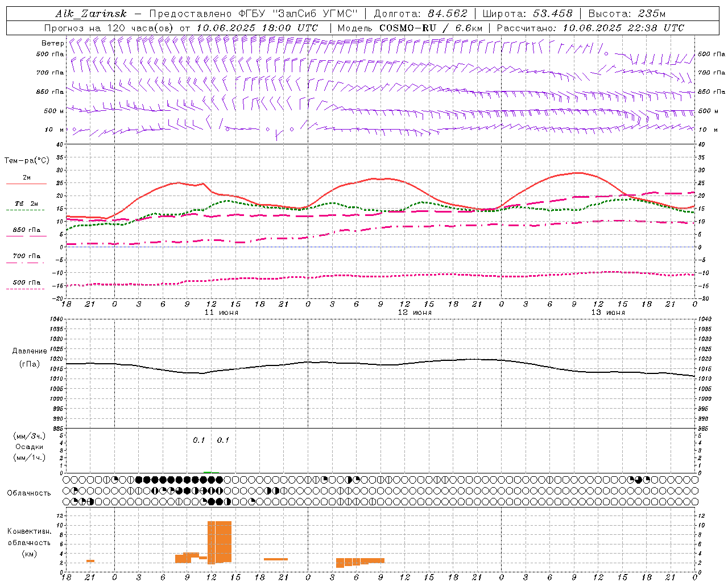Click the (мм/1ч.) precipitation unit label
This screenshot has width=728, height=582.
30,458
